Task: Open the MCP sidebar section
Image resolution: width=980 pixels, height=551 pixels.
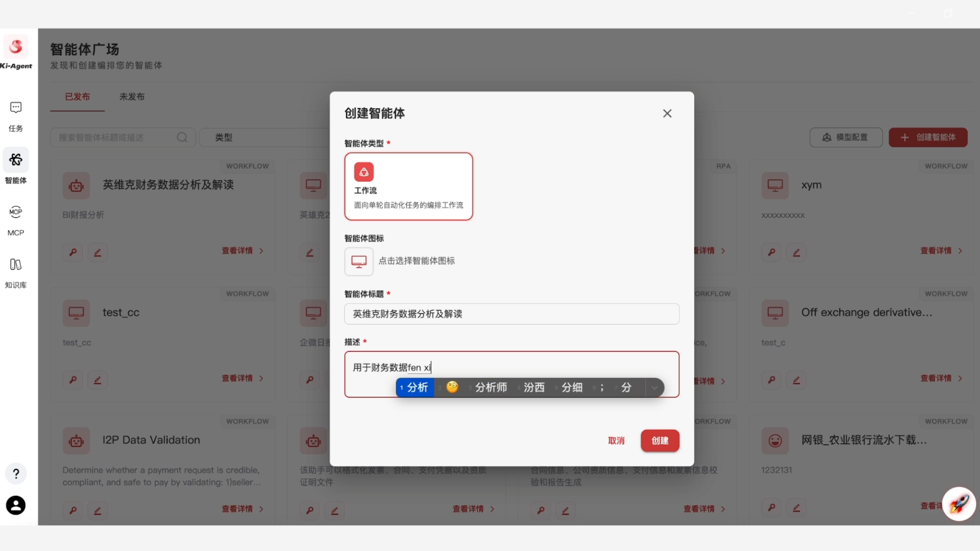Action: [x=16, y=221]
